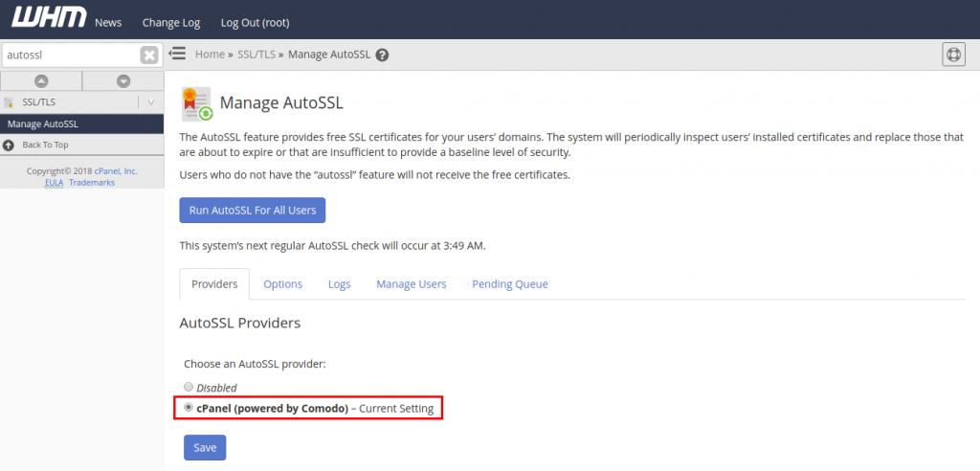Open Manage AutoSSL sidebar item

pos(82,123)
